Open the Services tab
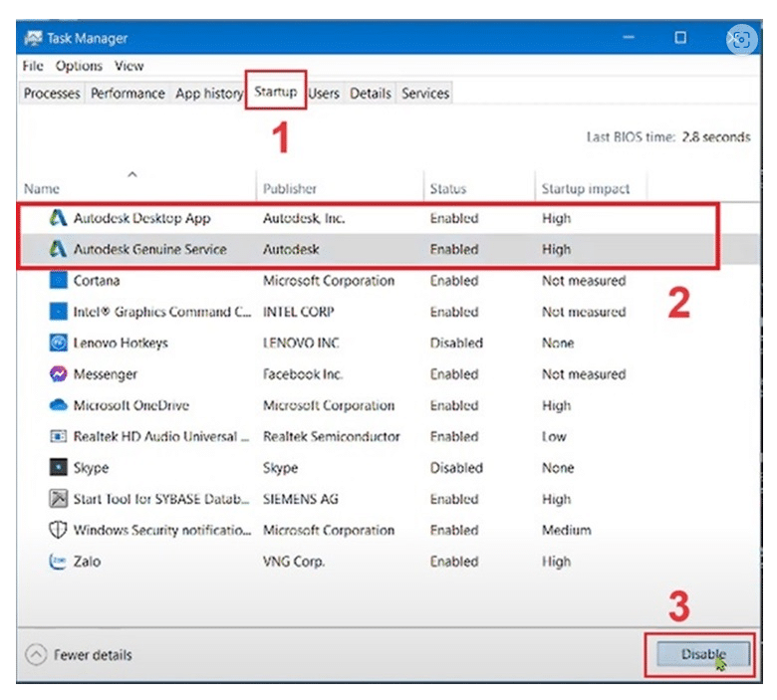 425,94
